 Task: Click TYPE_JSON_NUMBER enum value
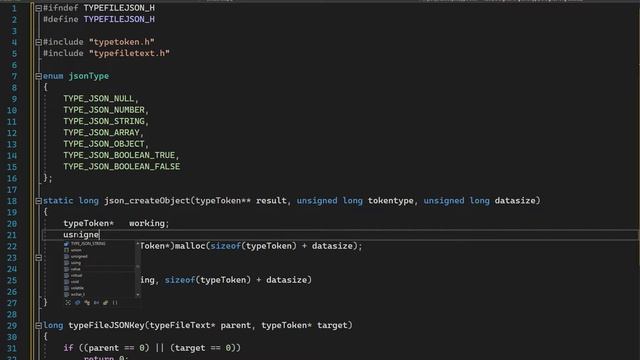(104, 110)
